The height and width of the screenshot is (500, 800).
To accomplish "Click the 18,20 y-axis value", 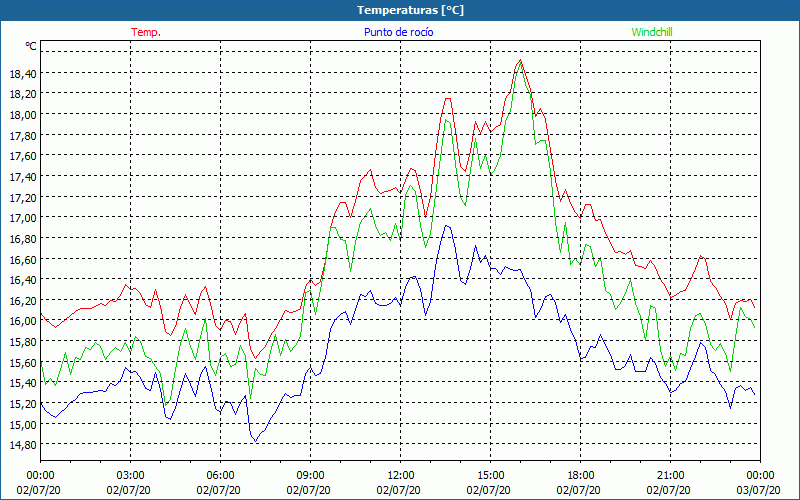I will point(23,94).
